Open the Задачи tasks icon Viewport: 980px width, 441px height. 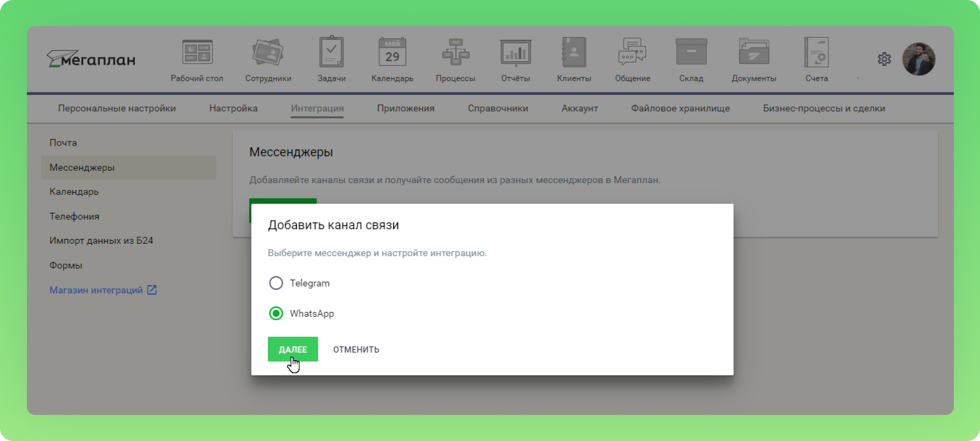(x=332, y=51)
